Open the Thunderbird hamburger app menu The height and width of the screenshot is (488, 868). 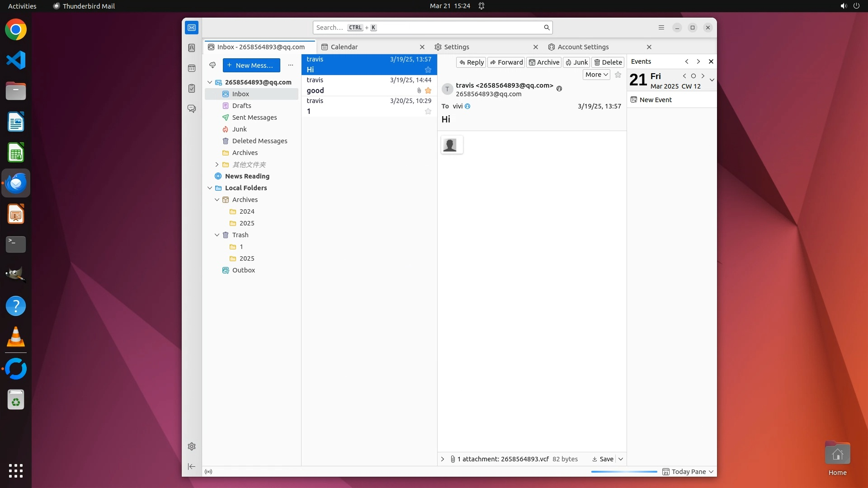pos(661,28)
